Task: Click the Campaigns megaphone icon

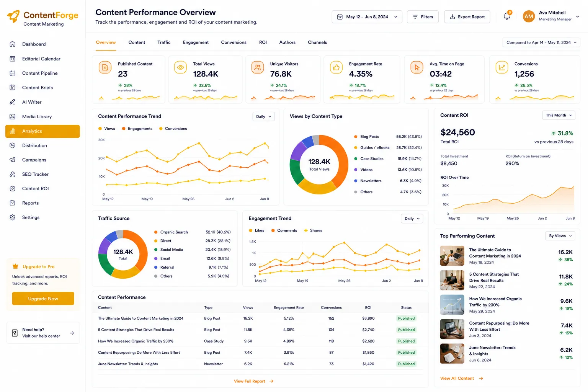Action: [13, 160]
